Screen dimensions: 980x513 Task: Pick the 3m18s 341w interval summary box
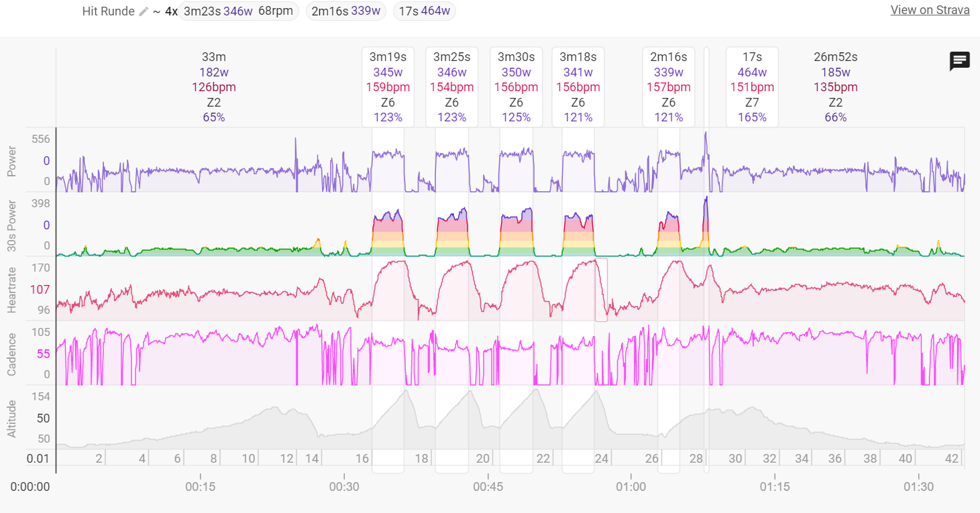[x=578, y=87]
